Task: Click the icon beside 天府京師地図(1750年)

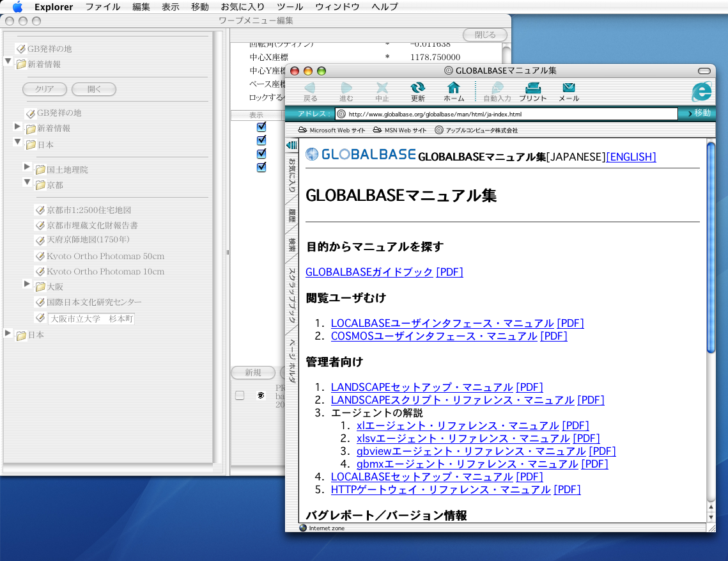Action: [40, 240]
